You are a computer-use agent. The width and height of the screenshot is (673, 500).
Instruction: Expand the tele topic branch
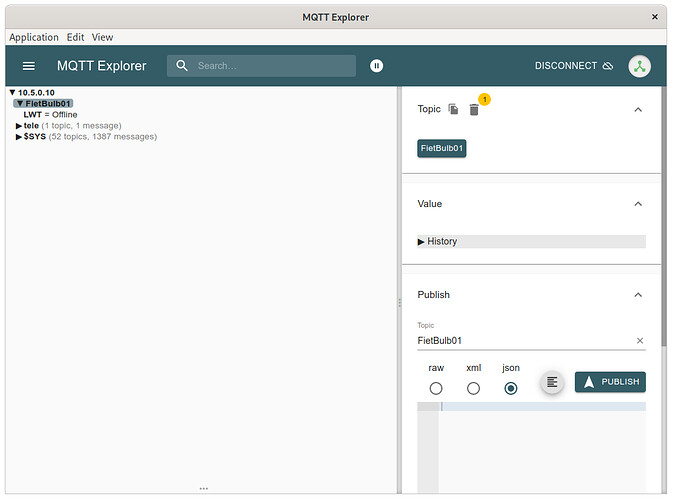(x=19, y=126)
